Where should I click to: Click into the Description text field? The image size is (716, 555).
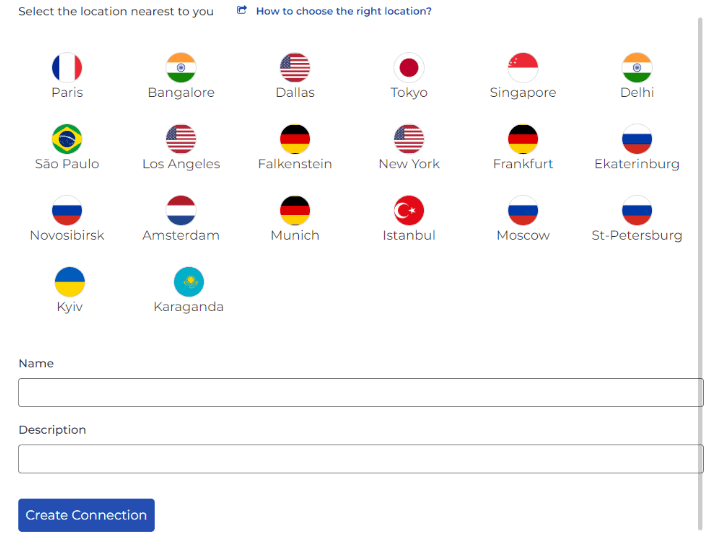360,459
